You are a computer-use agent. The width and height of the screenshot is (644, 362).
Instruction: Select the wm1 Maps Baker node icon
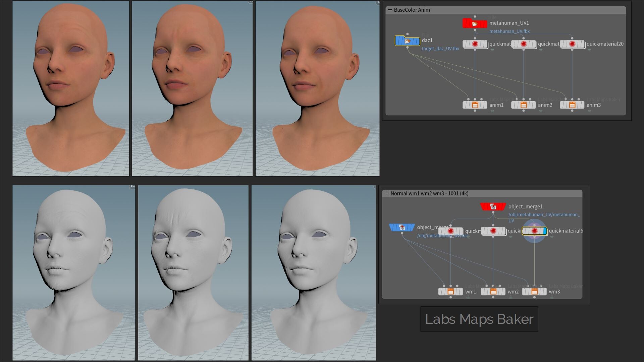450,292
